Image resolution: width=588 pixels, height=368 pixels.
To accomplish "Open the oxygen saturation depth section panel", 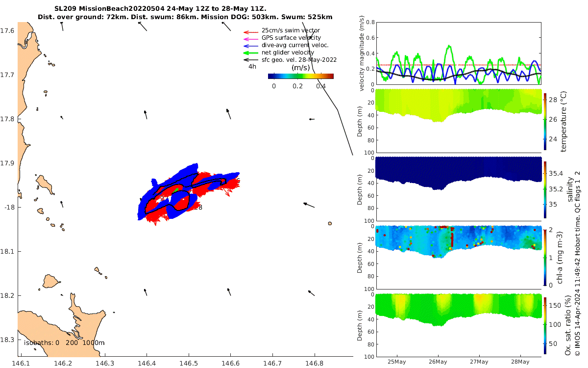I will pyautogui.click(x=459, y=325).
